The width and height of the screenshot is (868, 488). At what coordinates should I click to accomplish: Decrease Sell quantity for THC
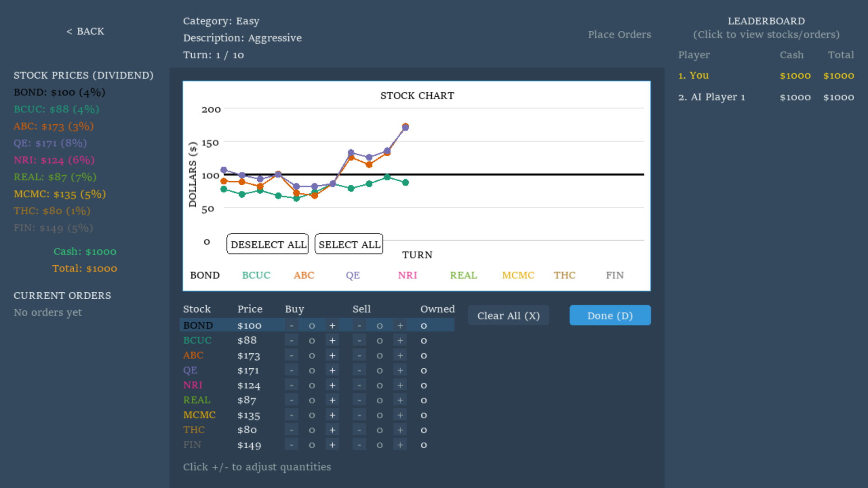coord(359,430)
